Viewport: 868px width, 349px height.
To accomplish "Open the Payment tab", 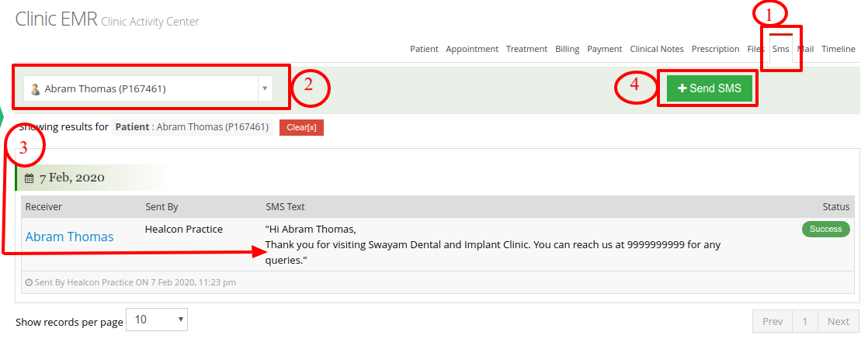I will pos(605,49).
